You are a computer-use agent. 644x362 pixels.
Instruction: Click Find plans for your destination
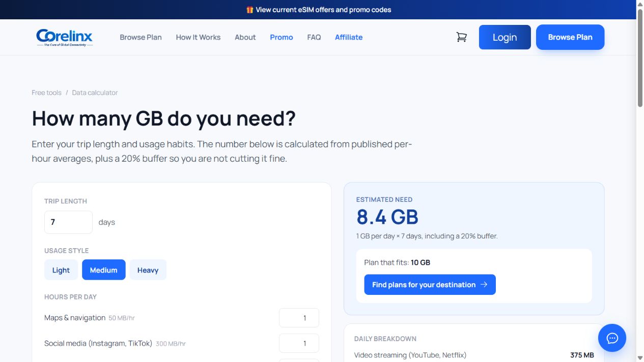point(430,285)
